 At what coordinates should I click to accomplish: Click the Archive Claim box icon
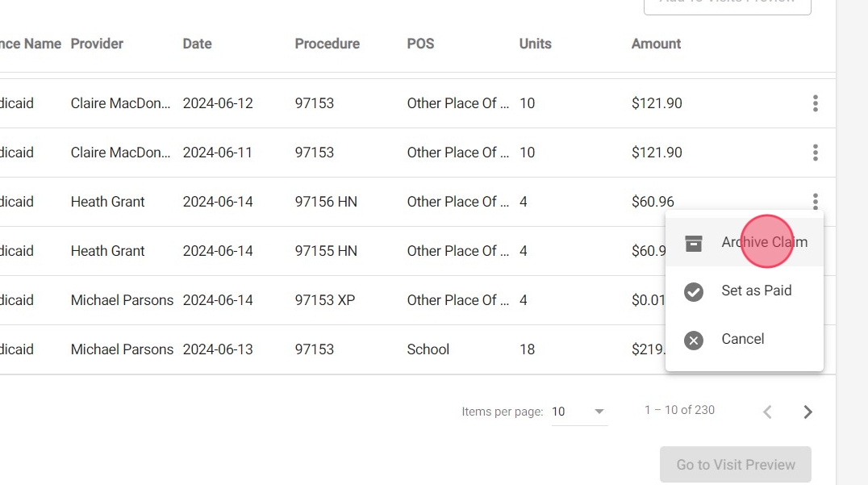[694, 242]
